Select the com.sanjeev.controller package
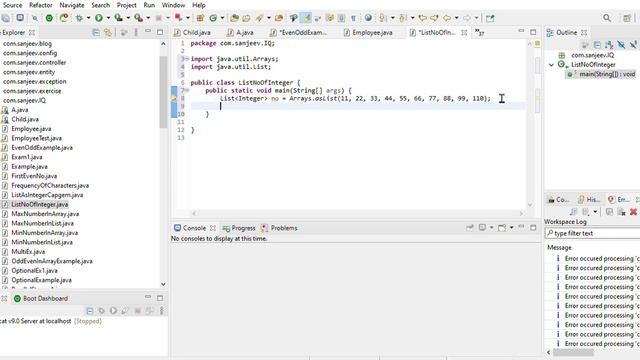The width and height of the screenshot is (640, 360). click(34, 62)
